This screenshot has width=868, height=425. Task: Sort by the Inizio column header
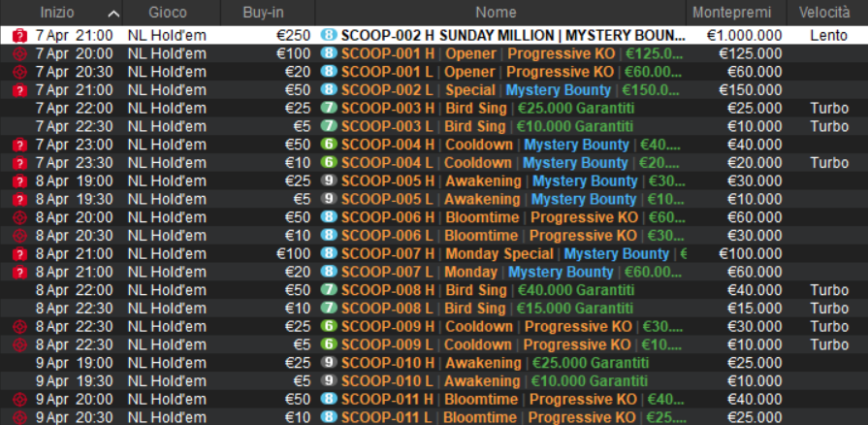click(56, 13)
